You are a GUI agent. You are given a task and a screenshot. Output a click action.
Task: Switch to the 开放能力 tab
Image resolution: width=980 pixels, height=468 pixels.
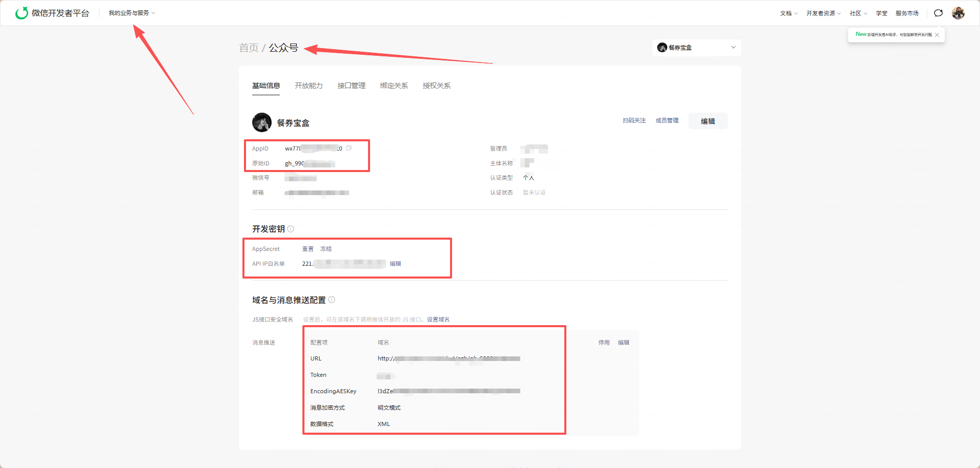(x=308, y=86)
